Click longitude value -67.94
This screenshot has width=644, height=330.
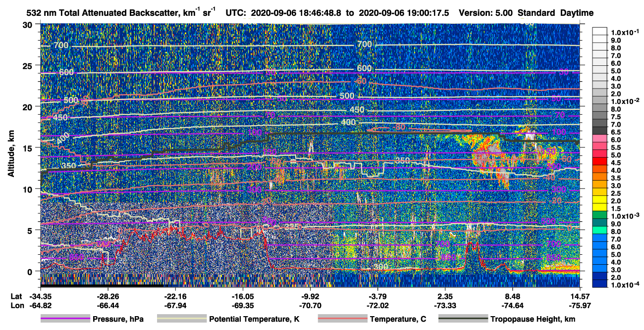[x=175, y=305]
